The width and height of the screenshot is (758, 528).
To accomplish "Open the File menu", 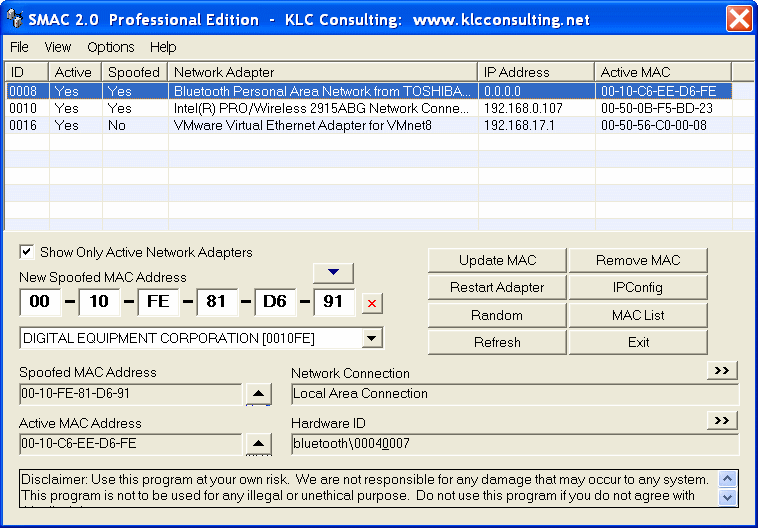I will tap(19, 47).
